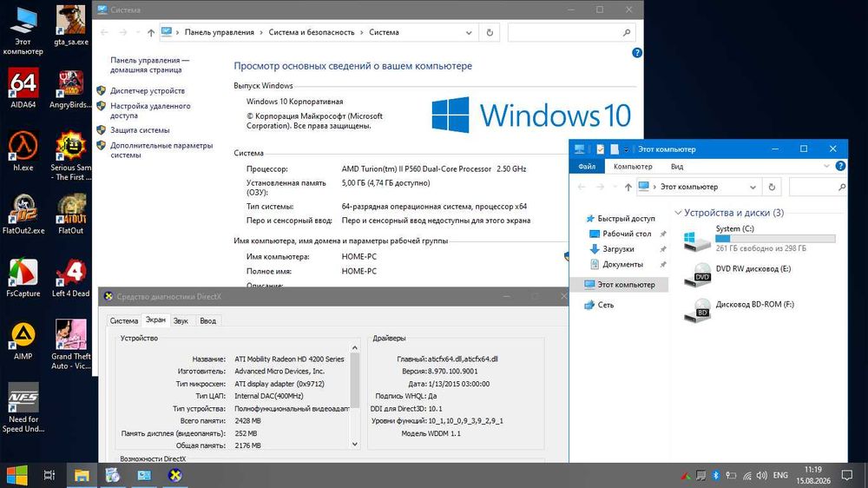The image size is (868, 488).
Task: Click the Explorer search box
Action: click(818, 188)
